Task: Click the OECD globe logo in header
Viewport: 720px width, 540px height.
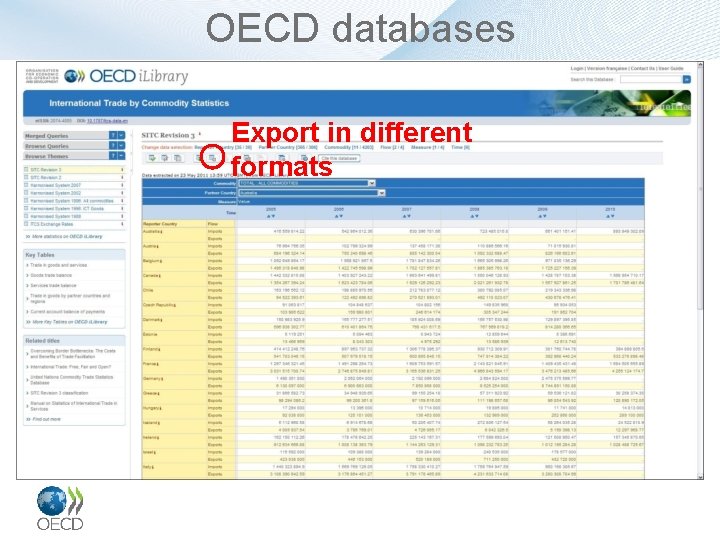Action: [74, 76]
